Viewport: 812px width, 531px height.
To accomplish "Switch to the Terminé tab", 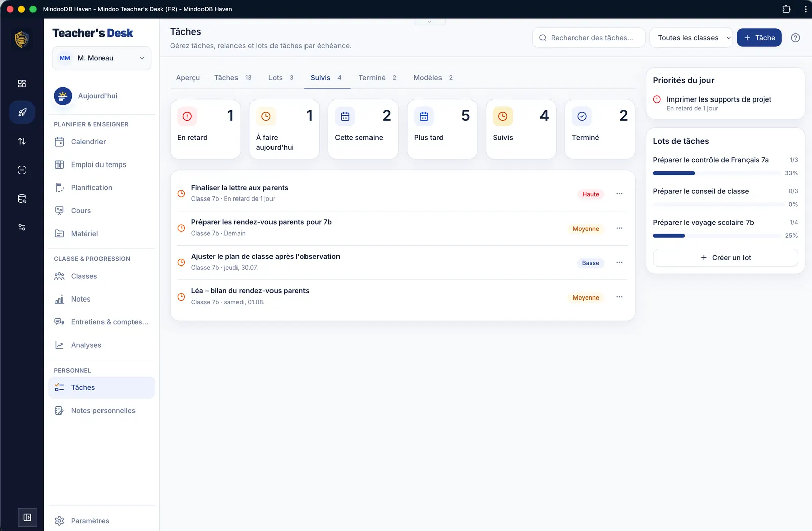I will click(x=377, y=78).
